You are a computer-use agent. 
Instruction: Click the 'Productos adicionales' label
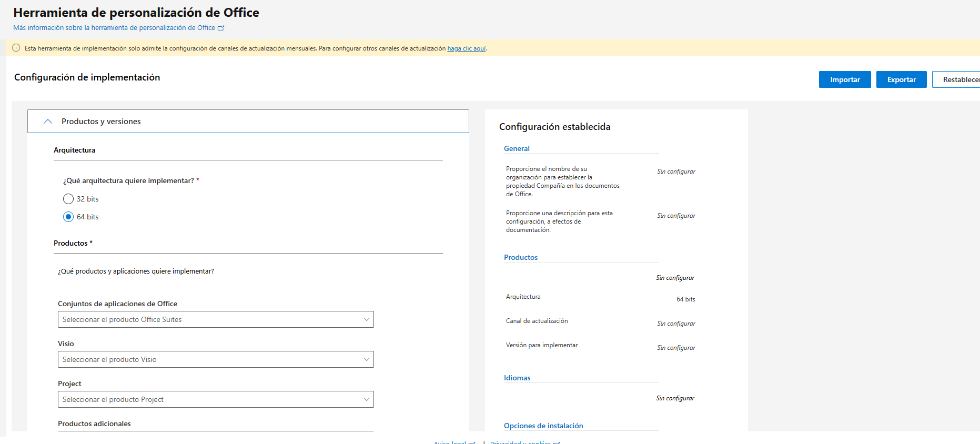(x=94, y=423)
